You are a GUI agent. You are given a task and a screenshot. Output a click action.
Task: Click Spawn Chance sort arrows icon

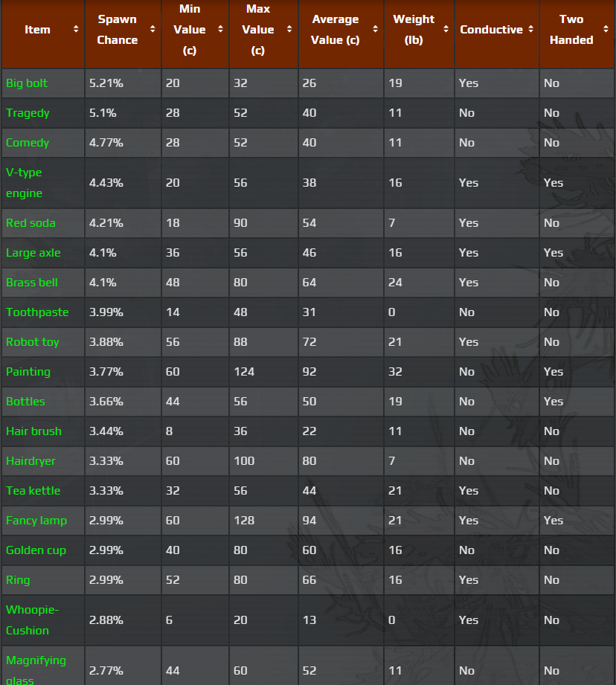[x=153, y=30]
